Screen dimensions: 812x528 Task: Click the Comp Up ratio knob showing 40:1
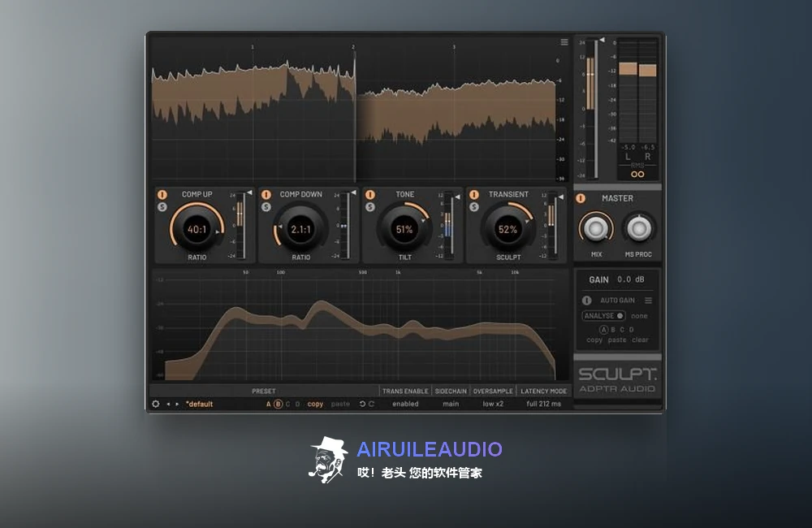(197, 229)
